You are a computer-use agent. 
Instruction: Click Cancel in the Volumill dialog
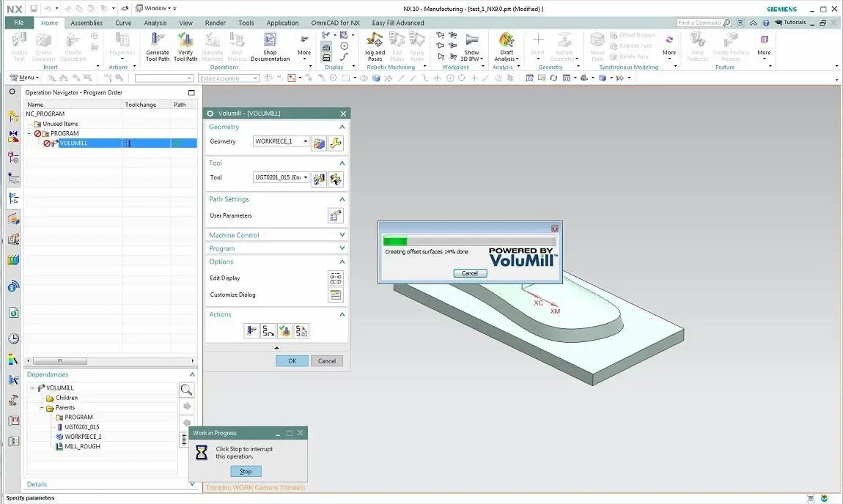pyautogui.click(x=327, y=361)
